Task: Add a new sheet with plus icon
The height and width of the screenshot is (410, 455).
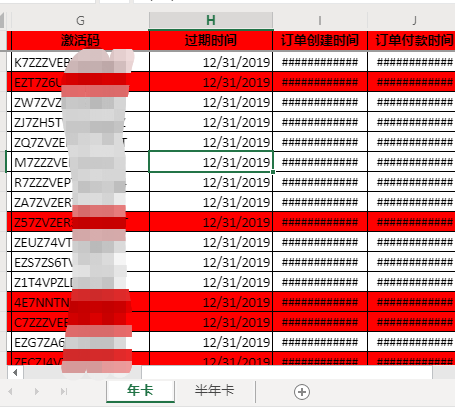Action: (x=302, y=392)
